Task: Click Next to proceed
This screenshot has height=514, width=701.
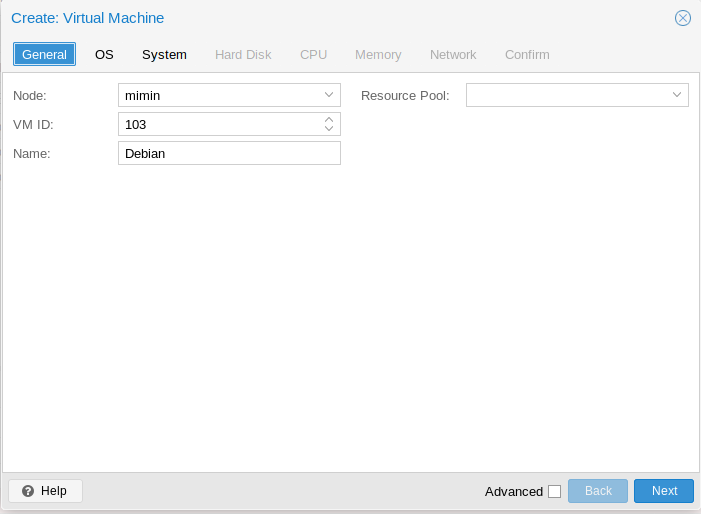Action: click(664, 491)
